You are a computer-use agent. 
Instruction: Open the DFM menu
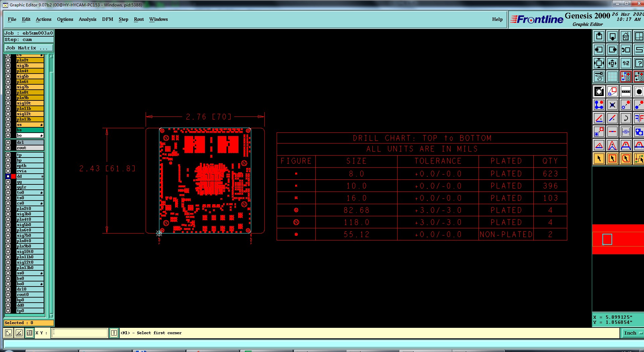point(108,19)
